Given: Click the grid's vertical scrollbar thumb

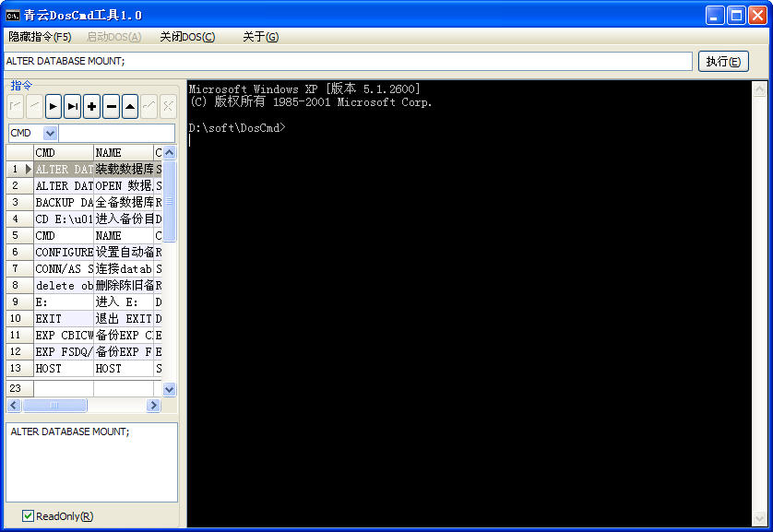Looking at the screenshot, I should 169,201.
